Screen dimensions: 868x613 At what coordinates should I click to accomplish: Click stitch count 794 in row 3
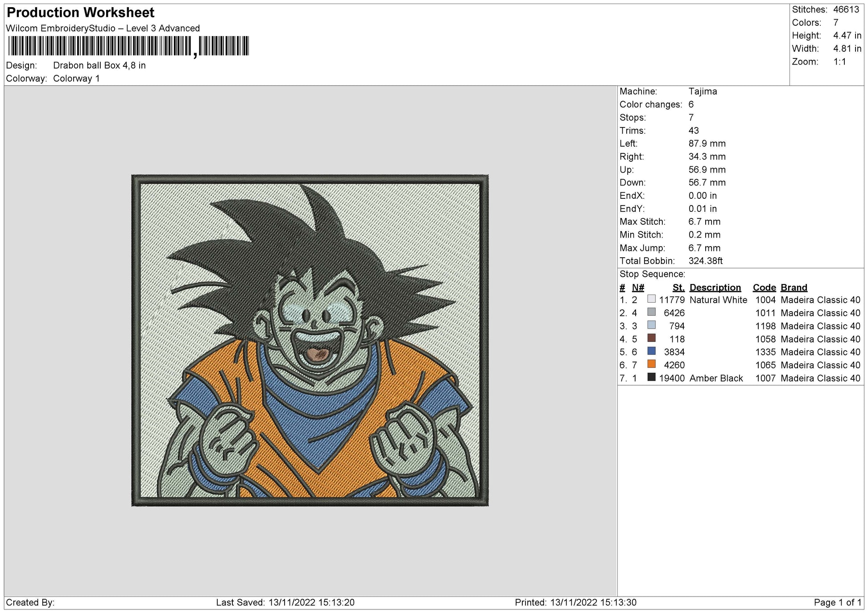click(677, 326)
